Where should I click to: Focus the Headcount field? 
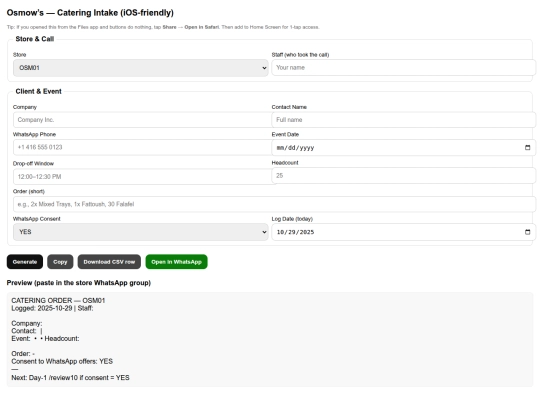tap(404, 176)
